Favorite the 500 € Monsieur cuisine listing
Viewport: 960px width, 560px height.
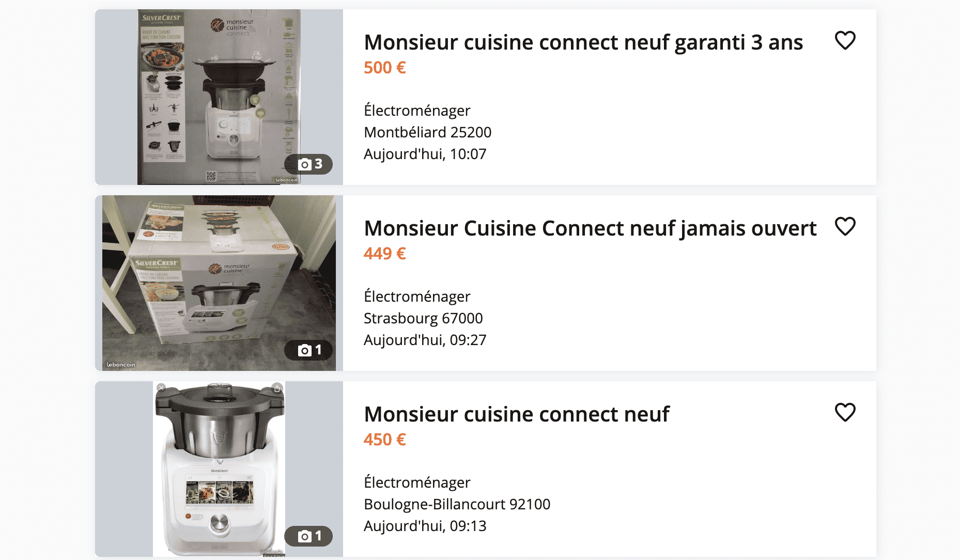845,40
